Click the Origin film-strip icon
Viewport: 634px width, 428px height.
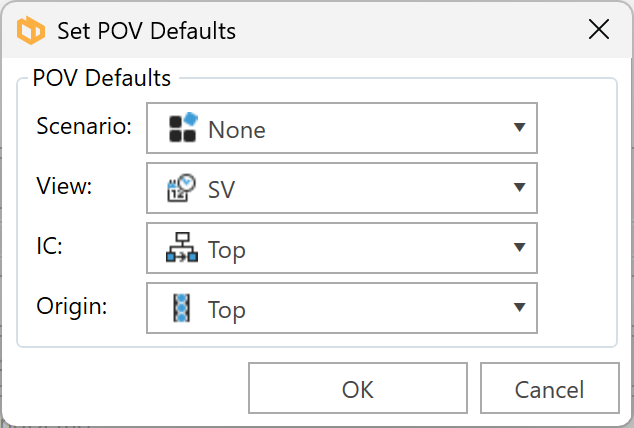(x=182, y=308)
